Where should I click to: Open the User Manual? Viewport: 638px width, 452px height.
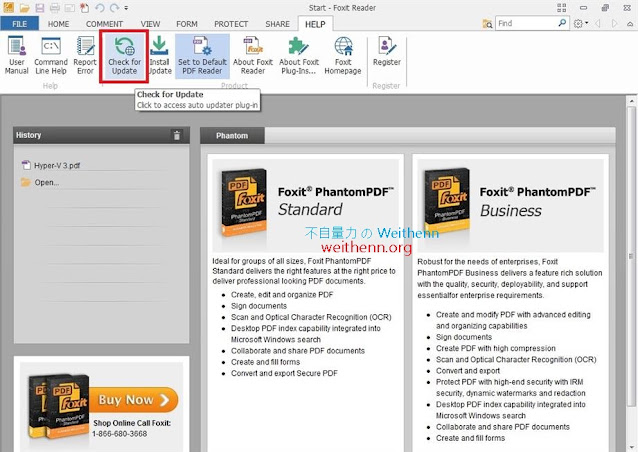[17, 56]
